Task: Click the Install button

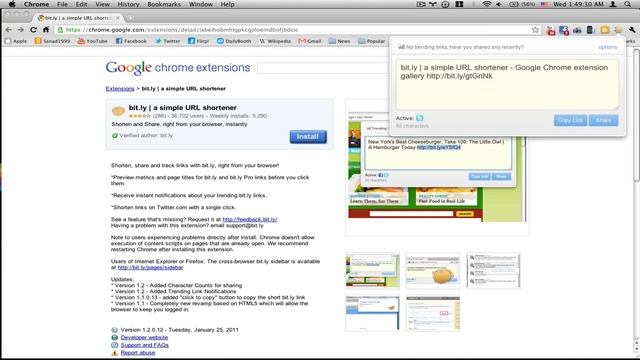Action: pos(308,137)
